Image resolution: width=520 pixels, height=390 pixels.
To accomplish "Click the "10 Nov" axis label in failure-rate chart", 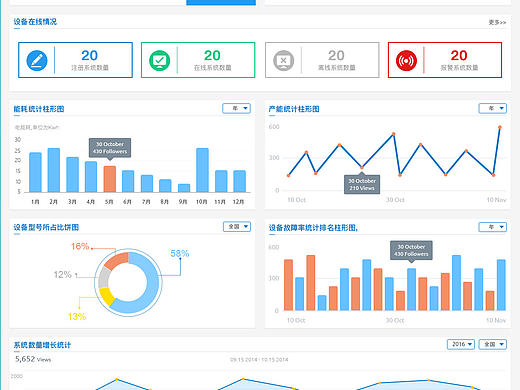I will (496, 320).
